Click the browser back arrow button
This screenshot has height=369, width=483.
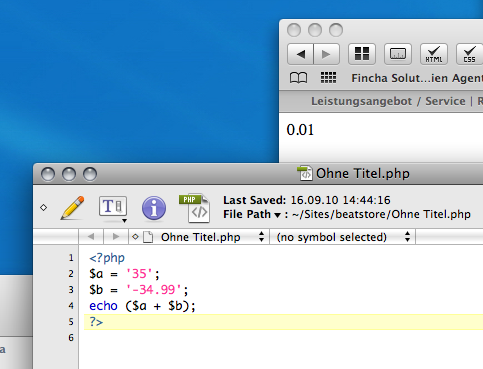click(300, 54)
